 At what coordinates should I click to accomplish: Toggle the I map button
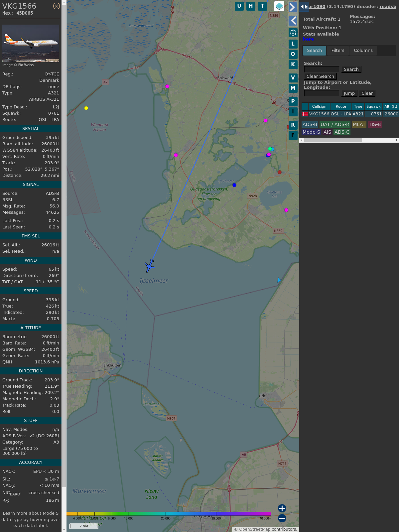pos(293,112)
